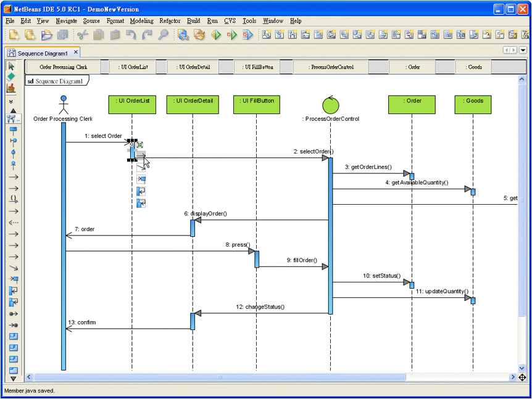The height and width of the screenshot is (399, 532).
Task: Open the Window menu
Action: pyautogui.click(x=273, y=21)
